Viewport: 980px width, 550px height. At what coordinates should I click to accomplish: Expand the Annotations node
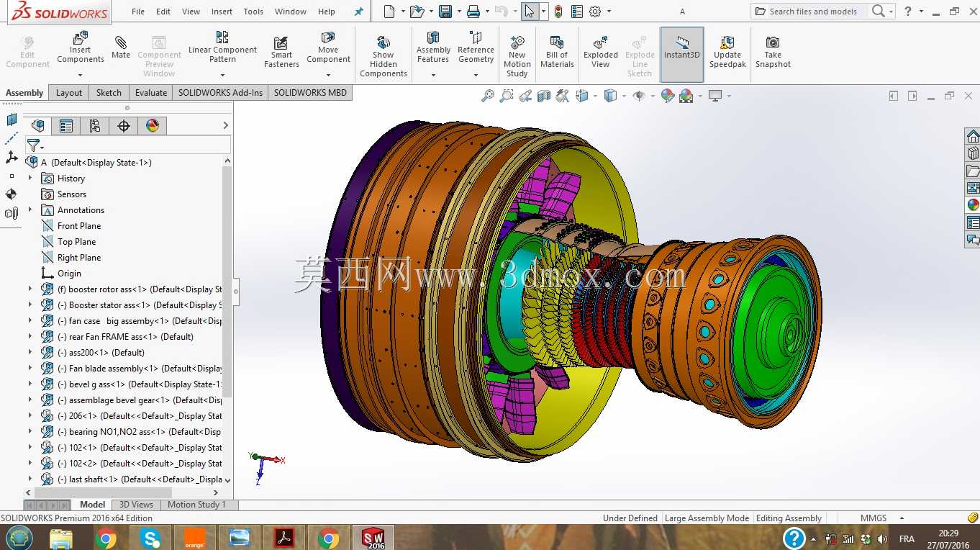click(x=30, y=209)
